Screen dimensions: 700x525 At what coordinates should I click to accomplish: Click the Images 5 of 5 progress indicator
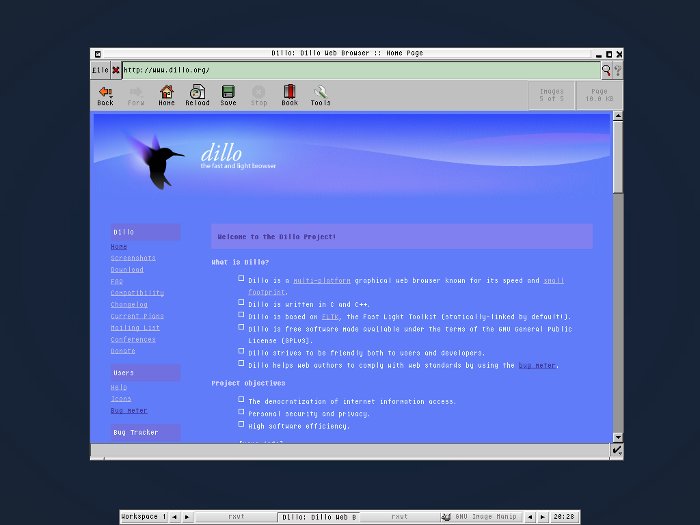[551, 95]
